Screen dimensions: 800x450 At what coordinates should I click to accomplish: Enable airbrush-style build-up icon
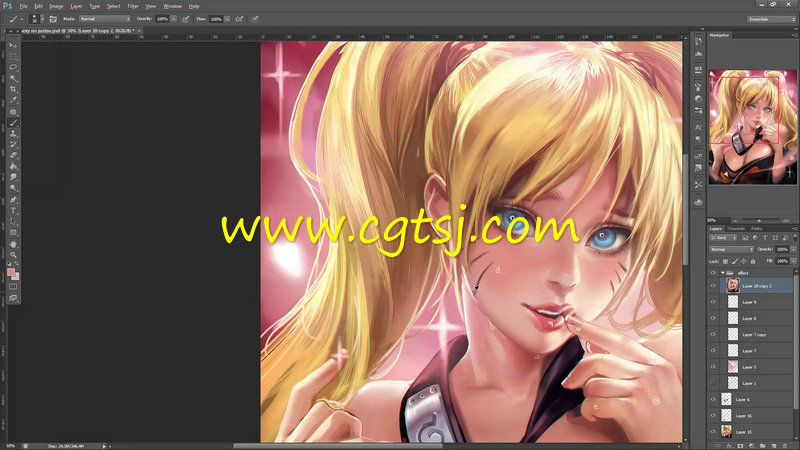pyautogui.click(x=239, y=19)
